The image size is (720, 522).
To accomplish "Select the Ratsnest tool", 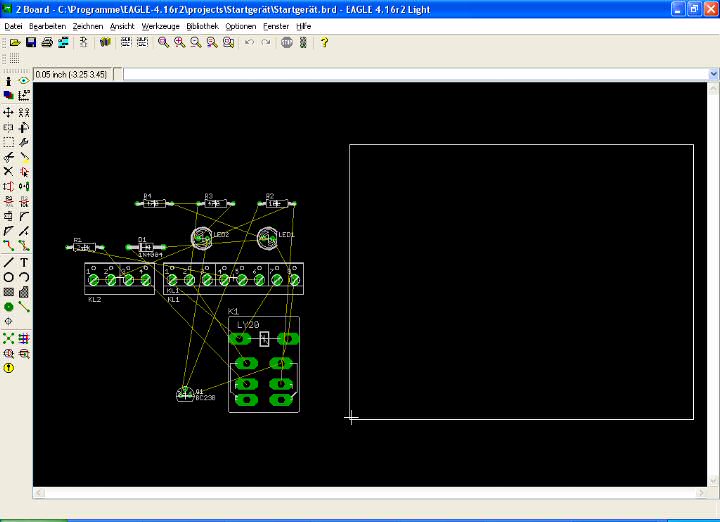I will pos(8,338).
